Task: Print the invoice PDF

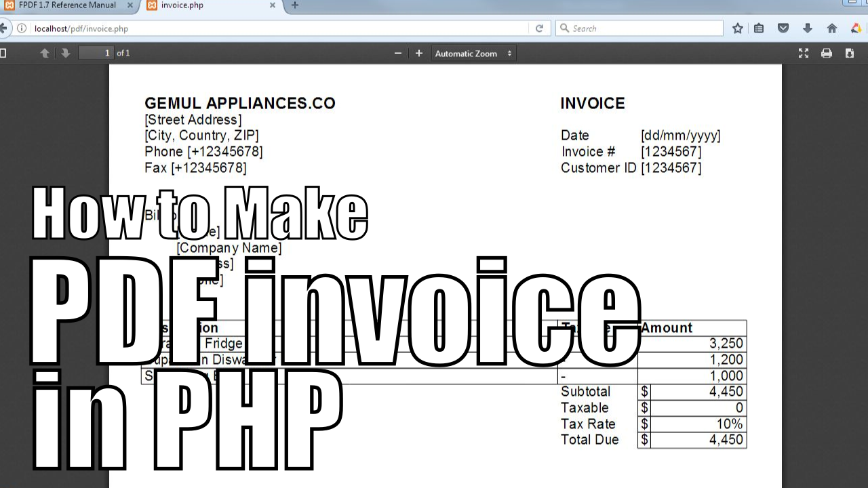Action: (x=827, y=53)
